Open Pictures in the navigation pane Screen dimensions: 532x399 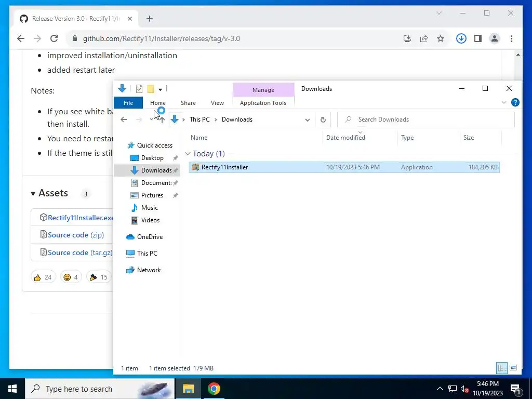pyautogui.click(x=152, y=195)
